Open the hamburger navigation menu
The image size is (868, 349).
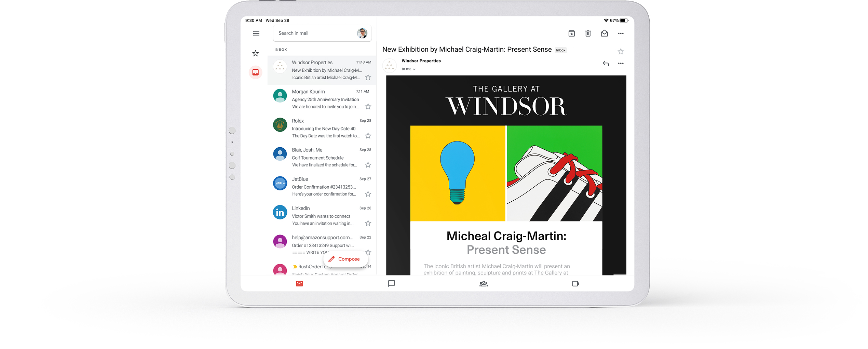tap(256, 33)
